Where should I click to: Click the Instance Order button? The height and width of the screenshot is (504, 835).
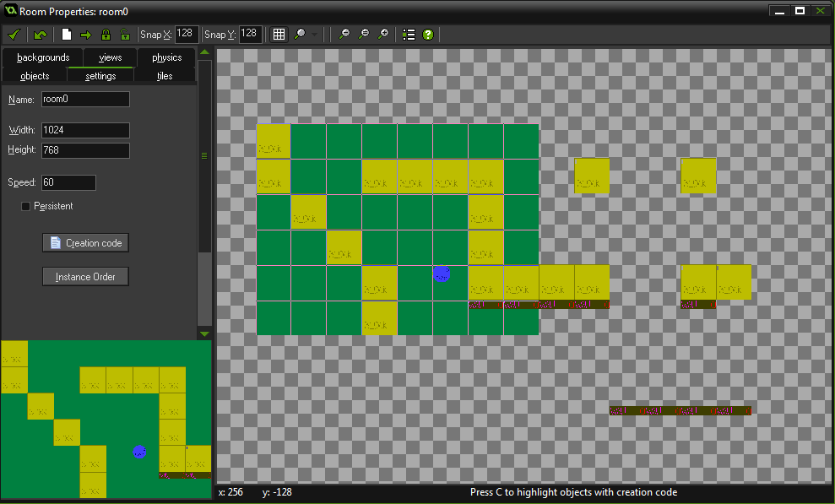point(85,277)
